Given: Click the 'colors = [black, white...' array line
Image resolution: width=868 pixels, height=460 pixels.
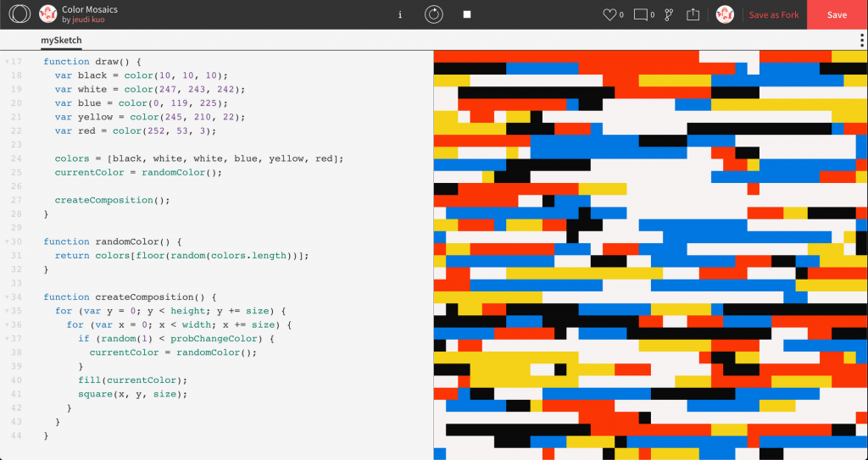Looking at the screenshot, I should 199,158.
